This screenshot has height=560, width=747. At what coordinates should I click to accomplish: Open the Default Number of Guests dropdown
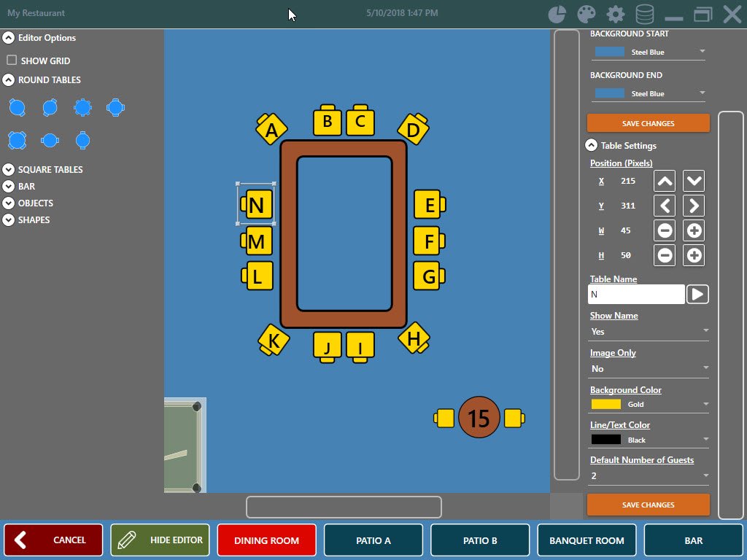[649, 476]
